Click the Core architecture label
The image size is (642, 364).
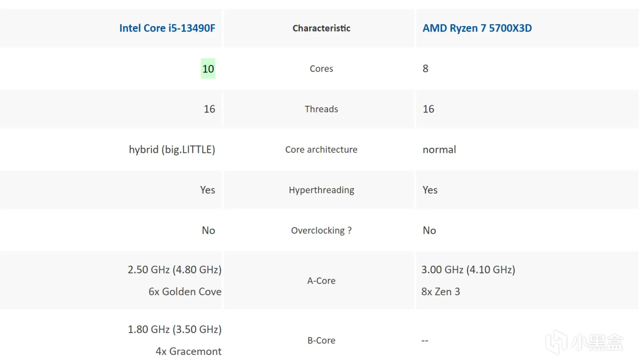coord(321,149)
